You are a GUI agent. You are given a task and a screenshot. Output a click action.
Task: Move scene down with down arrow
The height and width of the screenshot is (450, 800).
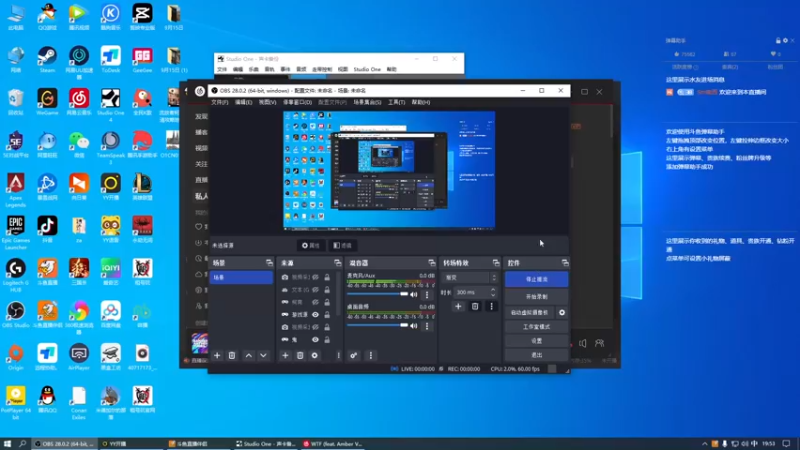click(x=263, y=356)
